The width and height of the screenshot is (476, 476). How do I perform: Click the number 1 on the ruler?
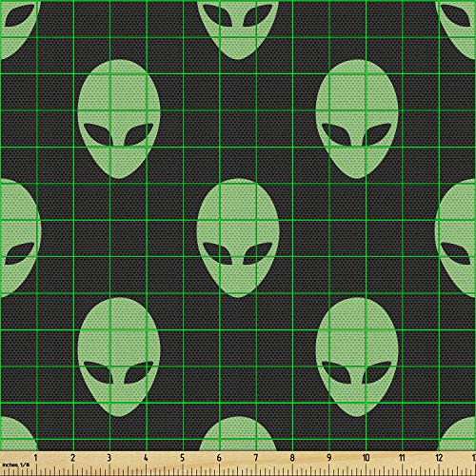(36, 458)
